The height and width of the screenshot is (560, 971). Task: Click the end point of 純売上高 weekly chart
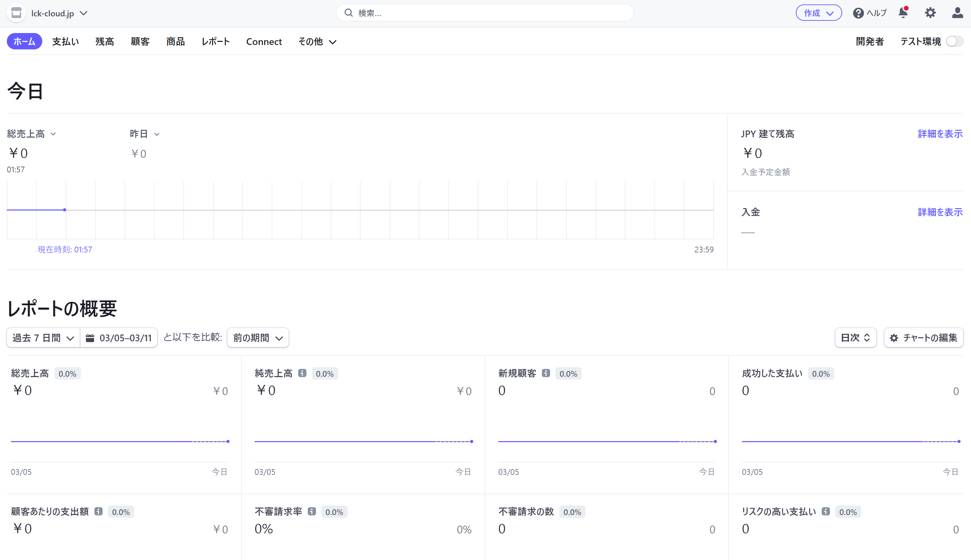pos(472,441)
